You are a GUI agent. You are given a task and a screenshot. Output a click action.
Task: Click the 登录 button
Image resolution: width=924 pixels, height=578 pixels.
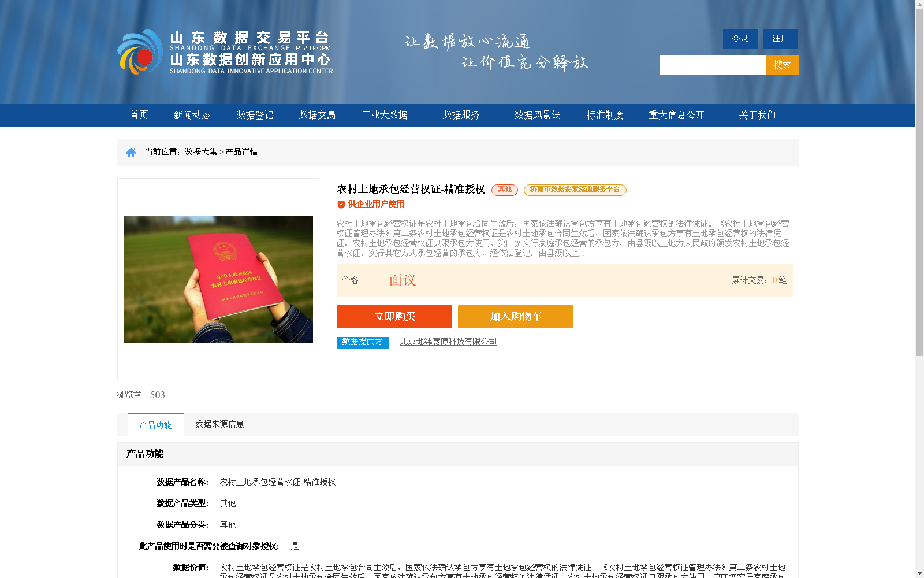pyautogui.click(x=740, y=39)
